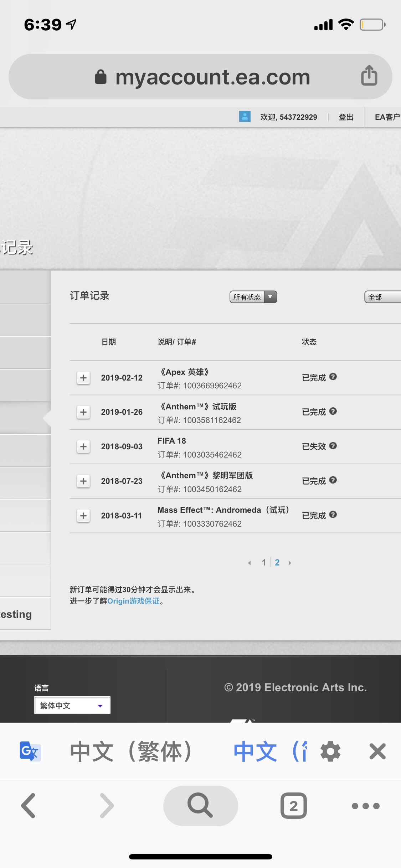The height and width of the screenshot is (868, 401).
Task: Open translate settings gear
Action: [330, 751]
